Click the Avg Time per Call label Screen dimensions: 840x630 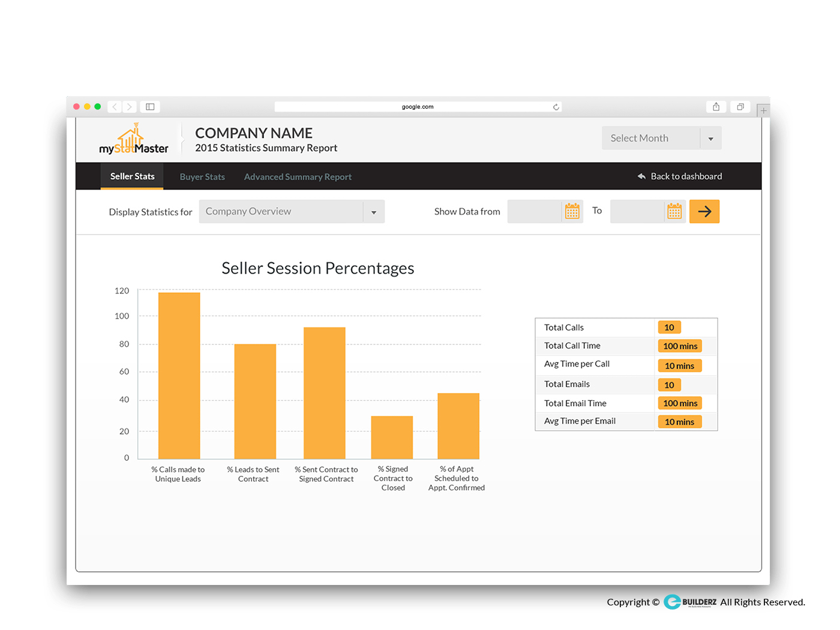pyautogui.click(x=577, y=364)
